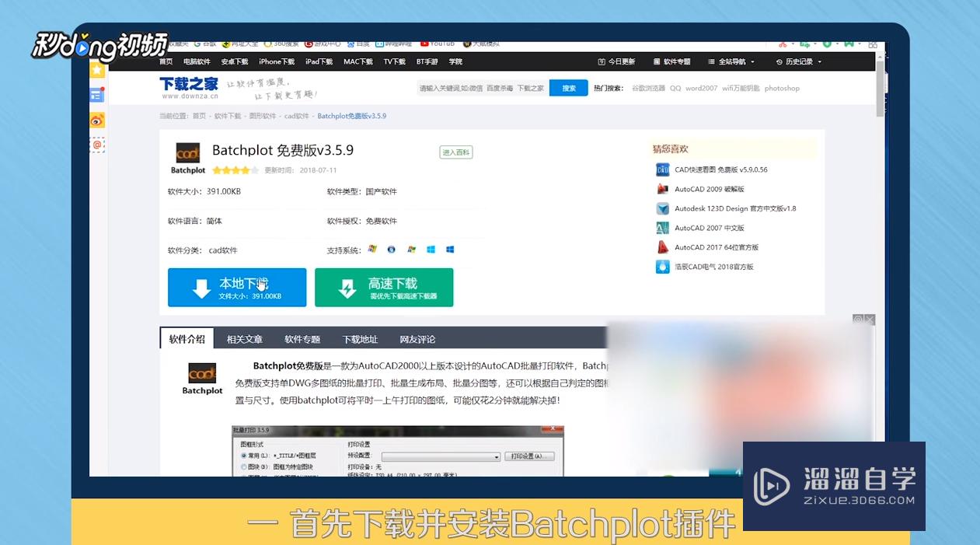This screenshot has width=980, height=545.
Task: Switch to the 下载地址 tab
Action: click(361, 339)
